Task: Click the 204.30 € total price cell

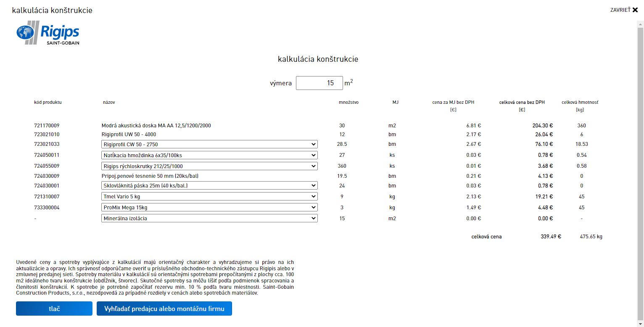Action: tap(543, 126)
